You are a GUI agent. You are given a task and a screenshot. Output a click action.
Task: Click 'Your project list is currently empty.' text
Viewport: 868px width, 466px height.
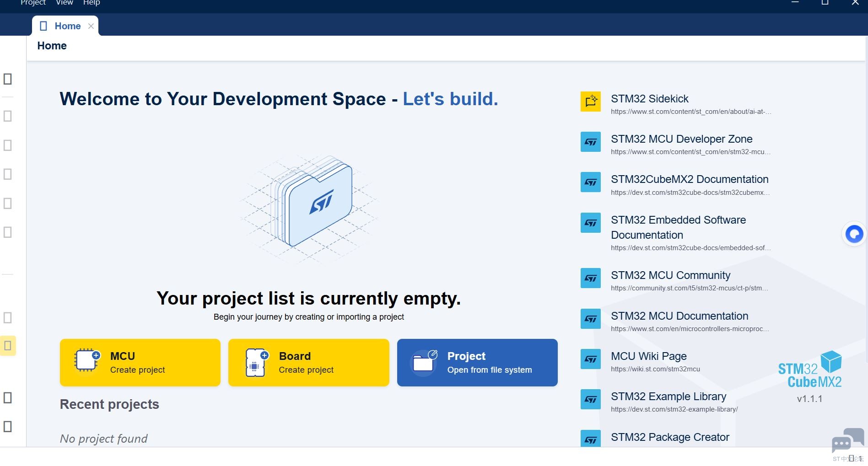[x=308, y=298]
